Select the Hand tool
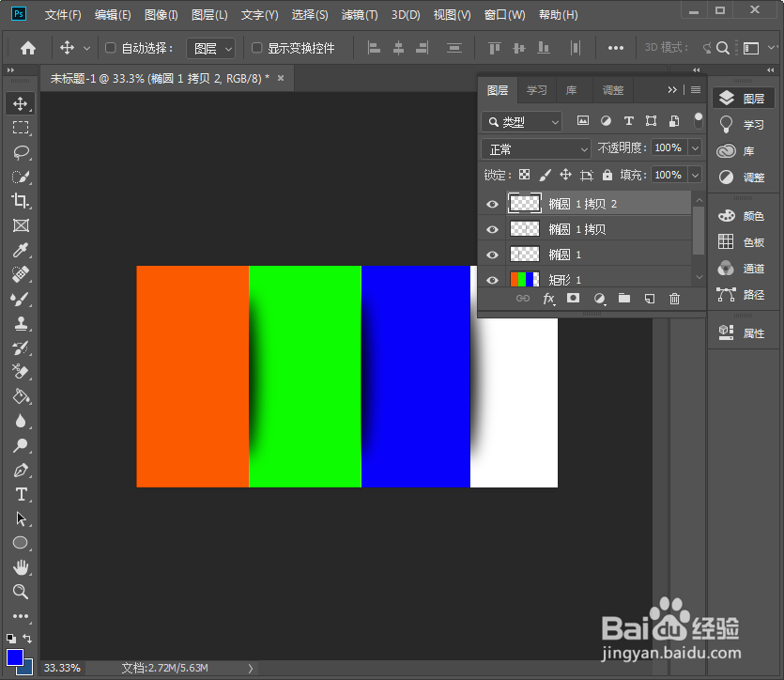Screen dimensions: 784x680 coord(21,567)
